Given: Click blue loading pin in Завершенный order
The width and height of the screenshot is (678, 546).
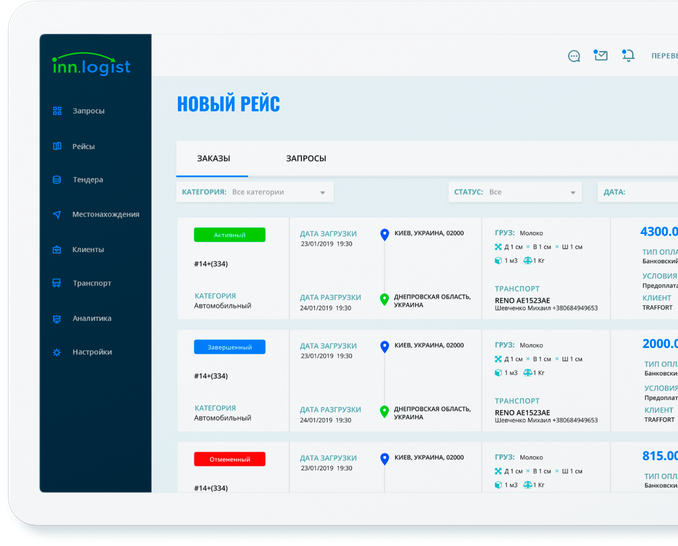Looking at the screenshot, I should pos(384,347).
